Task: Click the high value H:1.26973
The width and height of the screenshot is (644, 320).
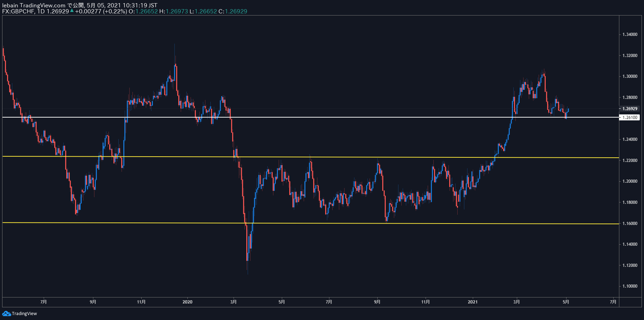Action: pos(173,11)
